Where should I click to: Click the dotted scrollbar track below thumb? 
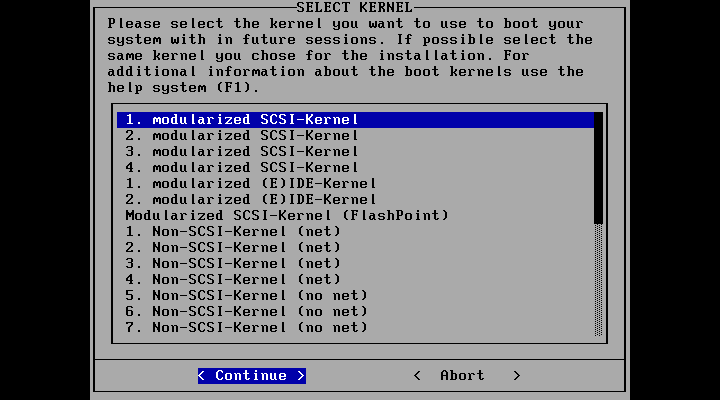(598, 280)
